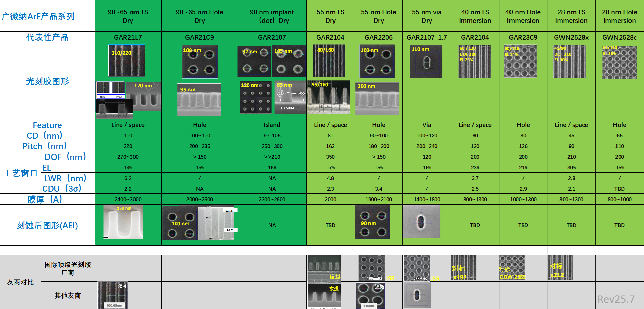Viewport: 644px width, 309px height.
Task: Select the 108 nm hole pattern image
Action: tap(200, 61)
